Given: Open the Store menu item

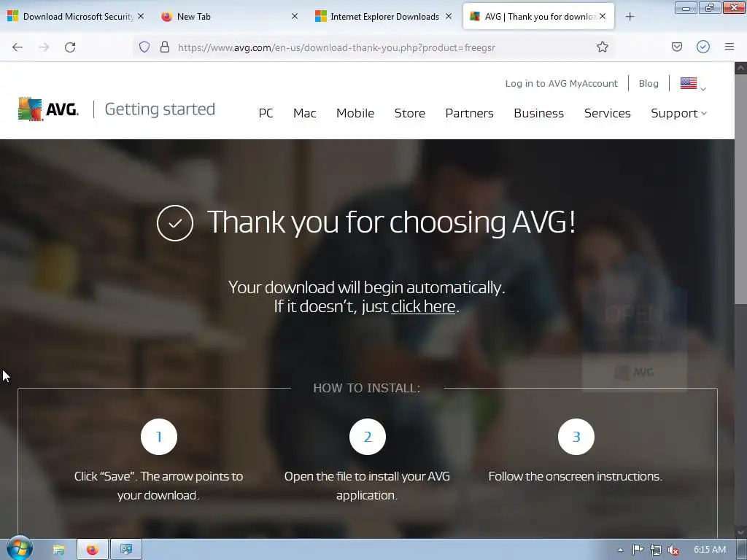Looking at the screenshot, I should 410,113.
